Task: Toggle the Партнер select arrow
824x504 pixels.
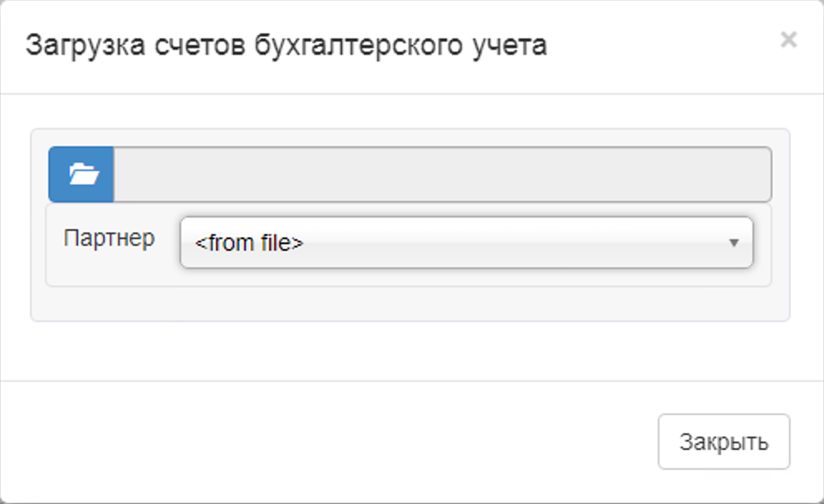Action: (733, 243)
